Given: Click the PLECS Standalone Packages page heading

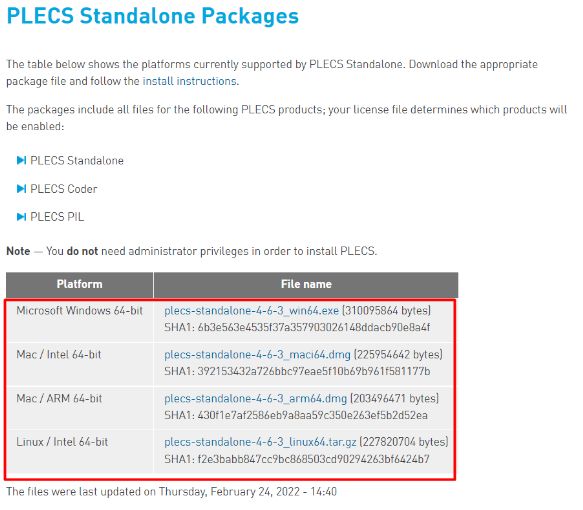Looking at the screenshot, I should 152,16.
